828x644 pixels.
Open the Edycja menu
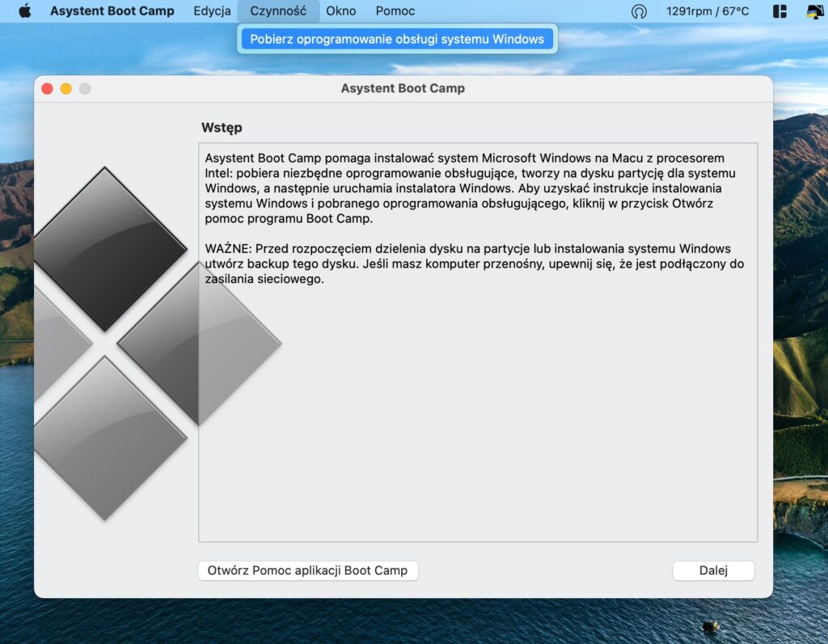pyautogui.click(x=212, y=11)
